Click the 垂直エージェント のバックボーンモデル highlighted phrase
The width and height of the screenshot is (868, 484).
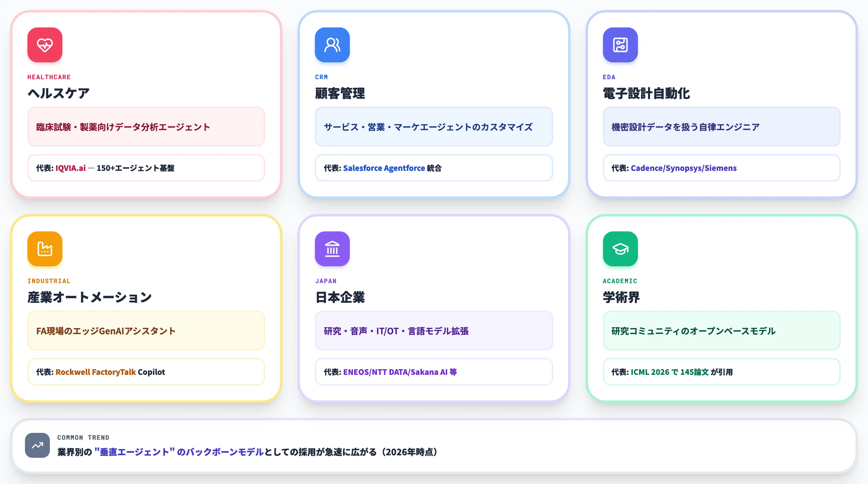coord(179,452)
